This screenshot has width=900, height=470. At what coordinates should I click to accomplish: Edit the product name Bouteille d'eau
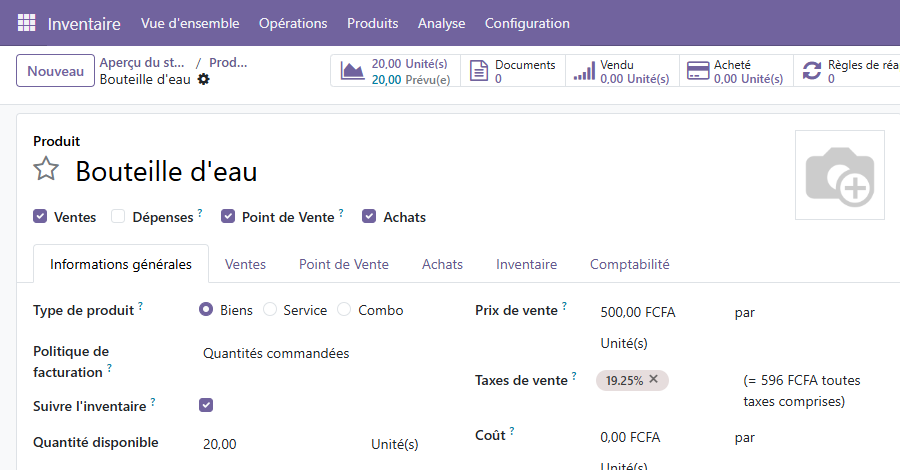click(166, 172)
